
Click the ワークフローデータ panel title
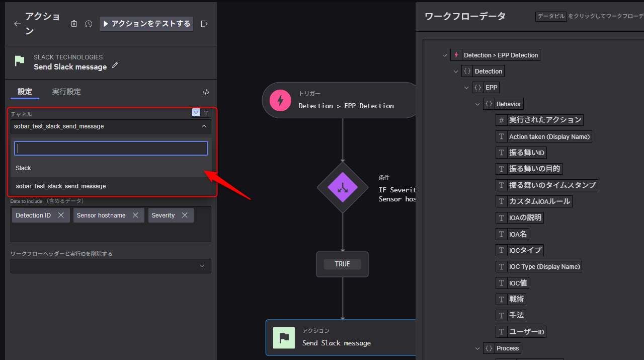click(x=465, y=16)
